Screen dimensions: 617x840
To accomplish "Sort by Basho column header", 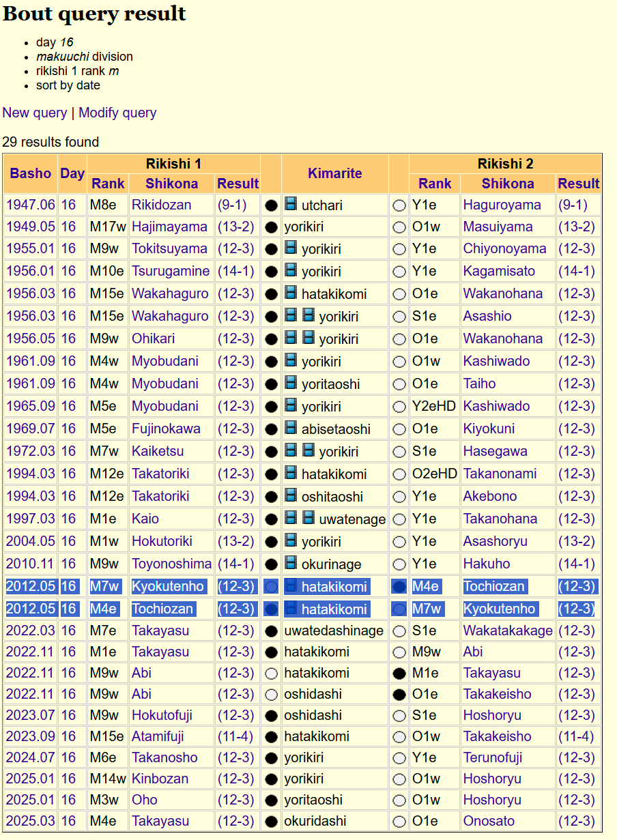I will tap(31, 173).
